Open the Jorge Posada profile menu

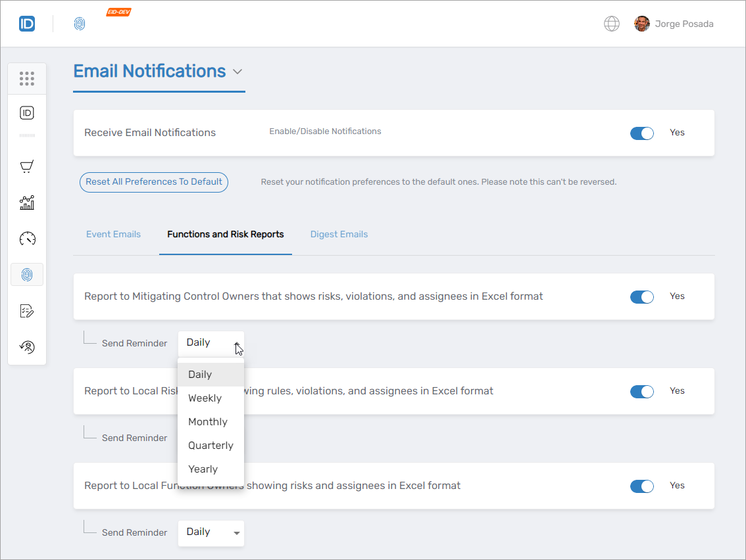[x=674, y=23]
